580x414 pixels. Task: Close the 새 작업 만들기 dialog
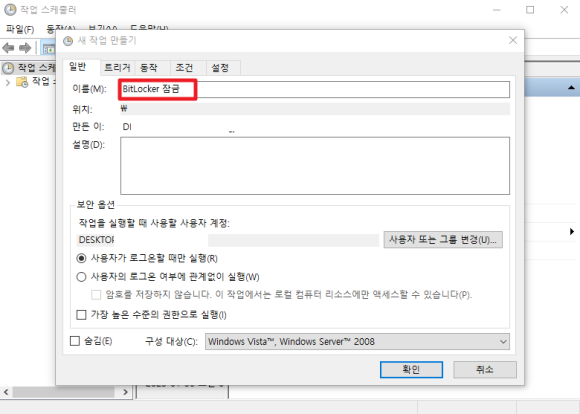pyautogui.click(x=513, y=40)
